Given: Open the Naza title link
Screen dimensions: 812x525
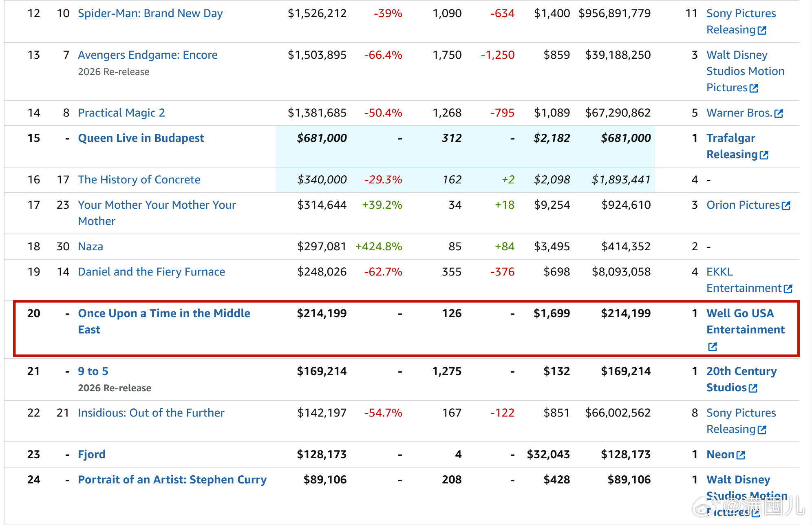Looking at the screenshot, I should click(90, 247).
